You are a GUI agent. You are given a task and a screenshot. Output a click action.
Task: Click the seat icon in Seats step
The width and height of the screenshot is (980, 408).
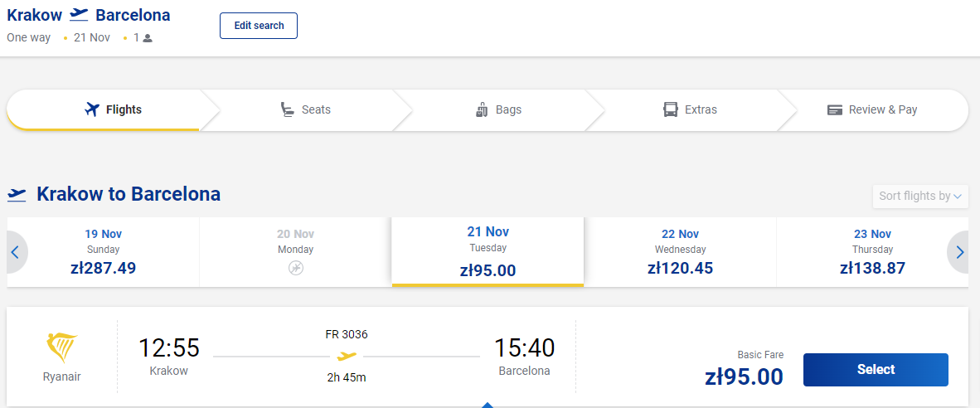pyautogui.click(x=287, y=110)
